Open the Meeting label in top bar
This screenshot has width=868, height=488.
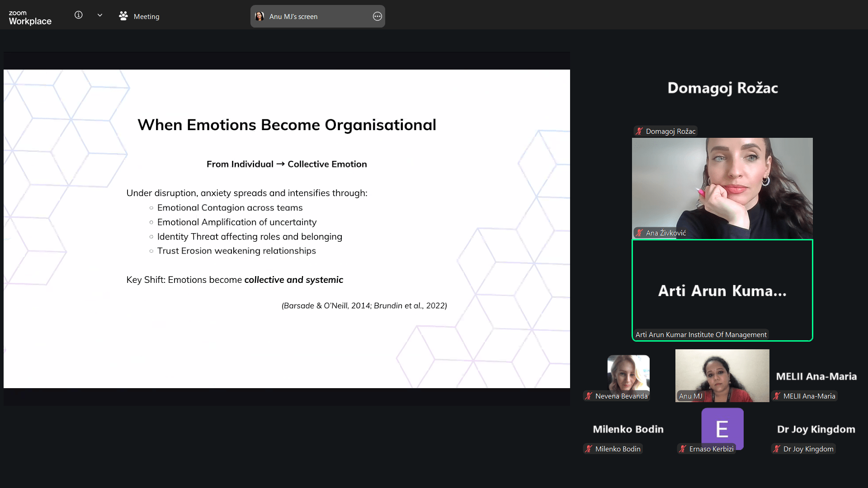(x=146, y=17)
